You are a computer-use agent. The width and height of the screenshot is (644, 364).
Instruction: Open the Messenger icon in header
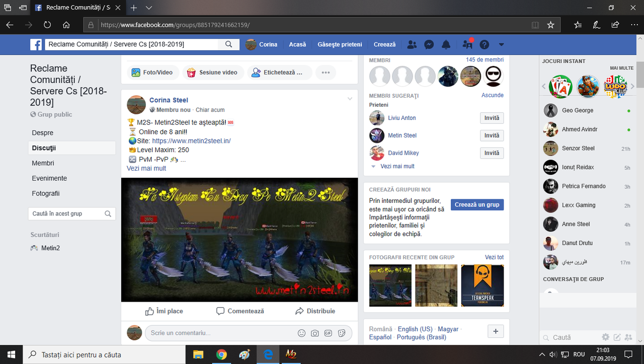[x=429, y=44]
